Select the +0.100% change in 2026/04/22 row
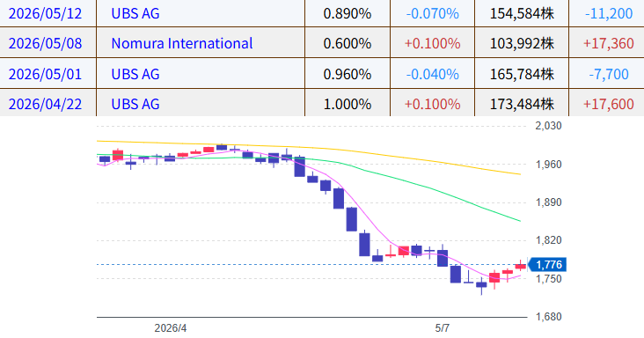The width and height of the screenshot is (644, 338). (x=433, y=105)
